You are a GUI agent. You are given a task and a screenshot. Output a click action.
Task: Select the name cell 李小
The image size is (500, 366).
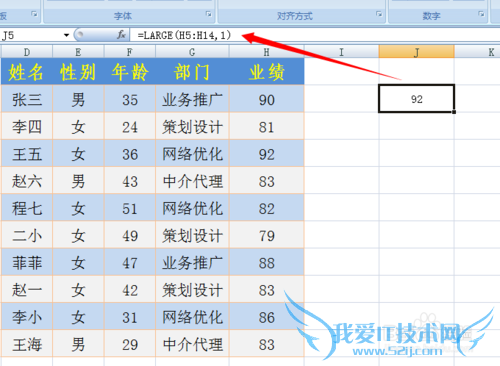pos(27,317)
